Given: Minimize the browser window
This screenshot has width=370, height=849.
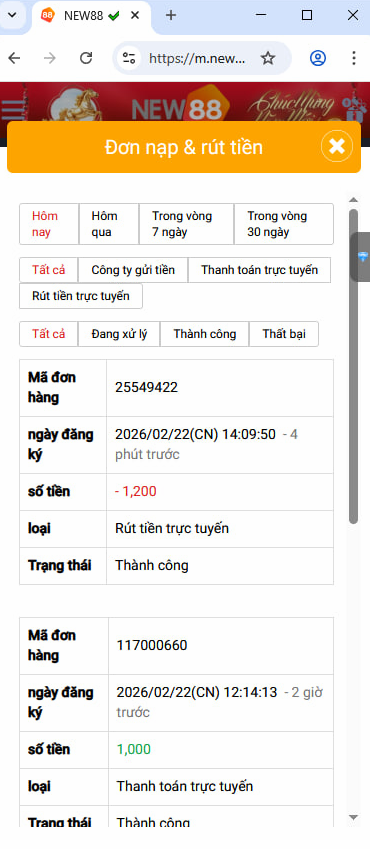Looking at the screenshot, I should [x=261, y=15].
